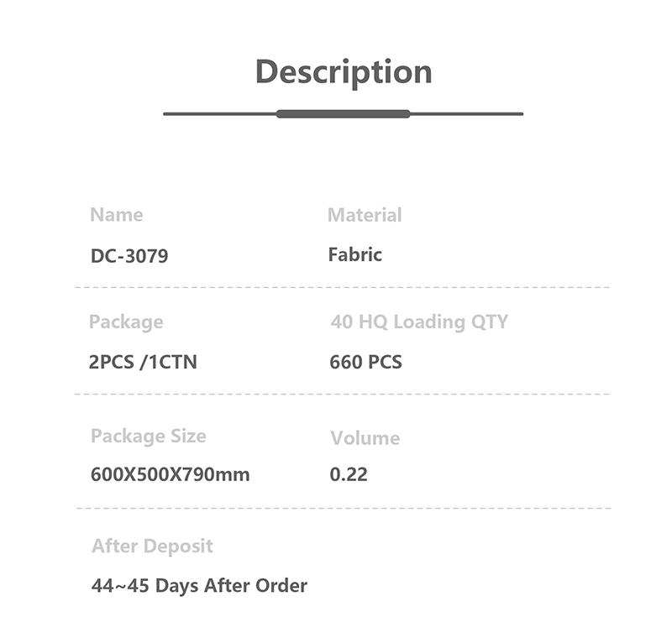This screenshot has height=638, width=672.
Task: Click the 600X500X790mm dimensions text
Action: (x=171, y=475)
